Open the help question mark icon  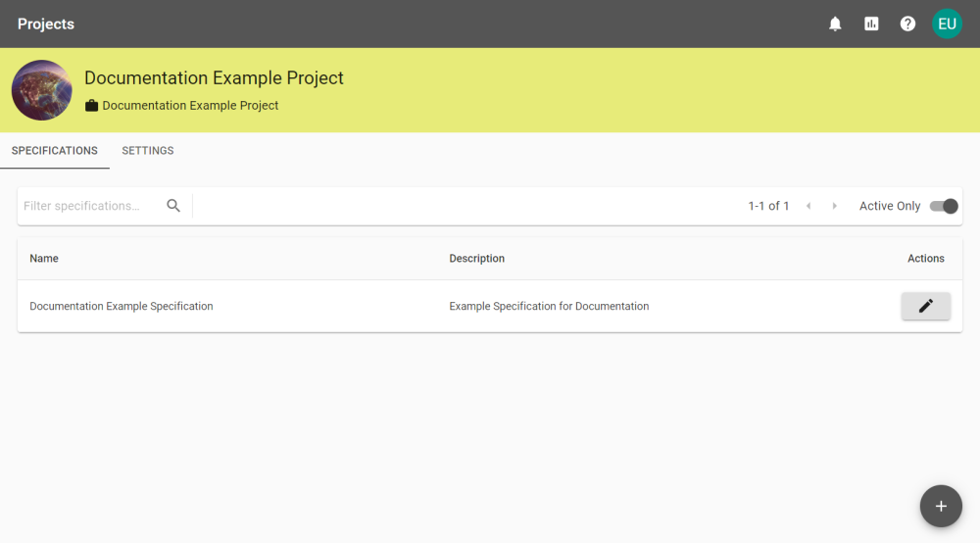[907, 24]
